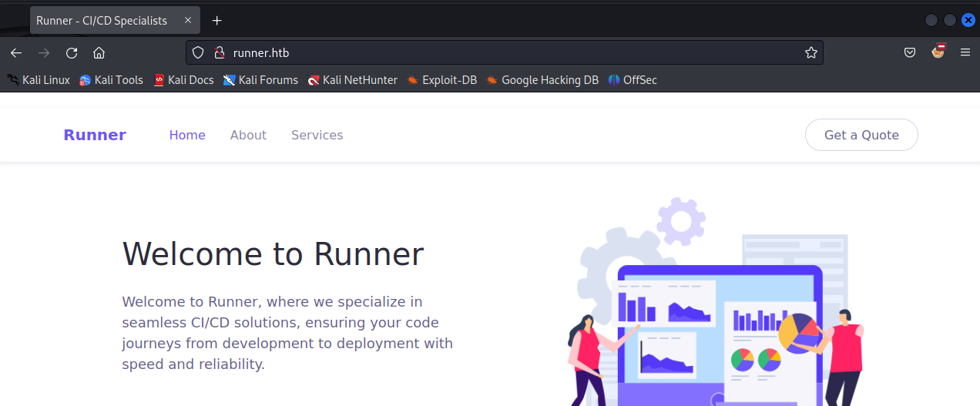980x406 pixels.
Task: Open the OffSec bookmark
Action: [633, 79]
